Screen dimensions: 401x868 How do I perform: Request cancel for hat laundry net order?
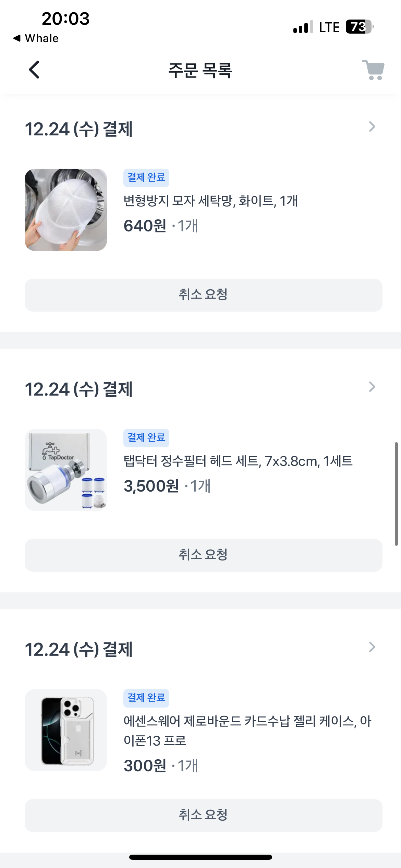(203, 295)
